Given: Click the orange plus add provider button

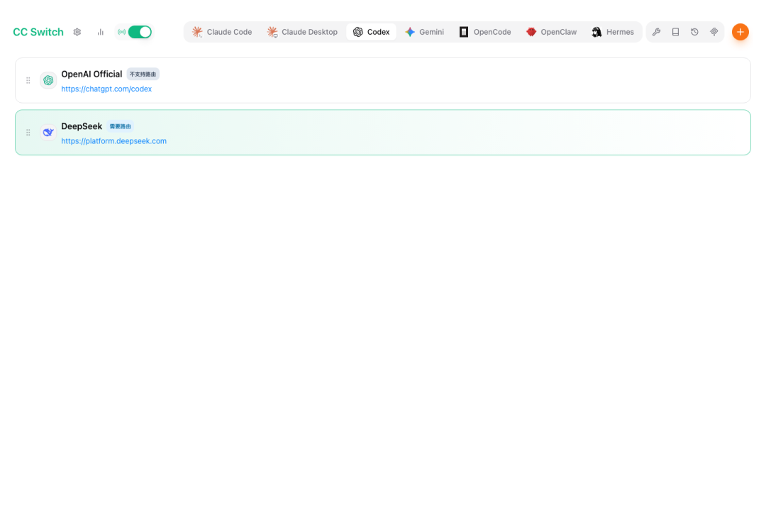Looking at the screenshot, I should [740, 32].
